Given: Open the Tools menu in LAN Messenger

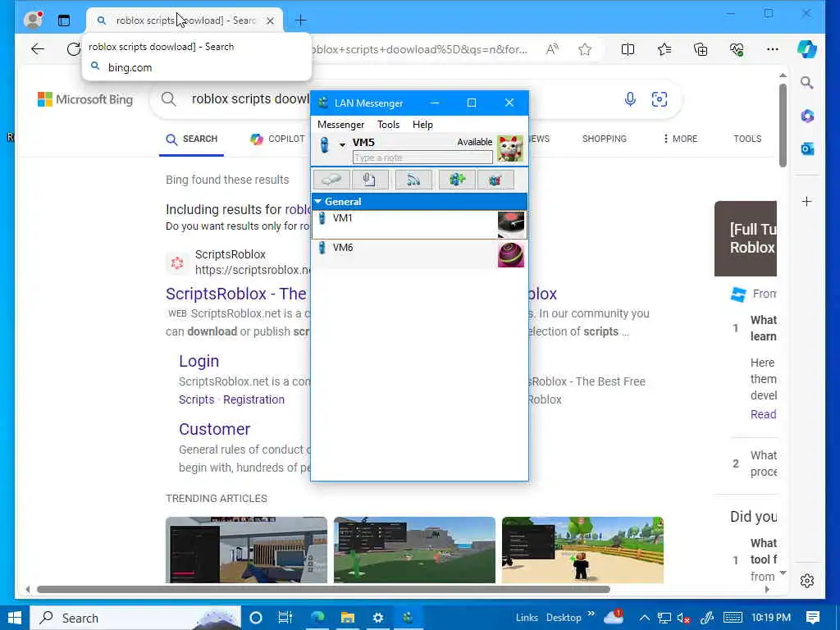Looking at the screenshot, I should click(x=388, y=125).
